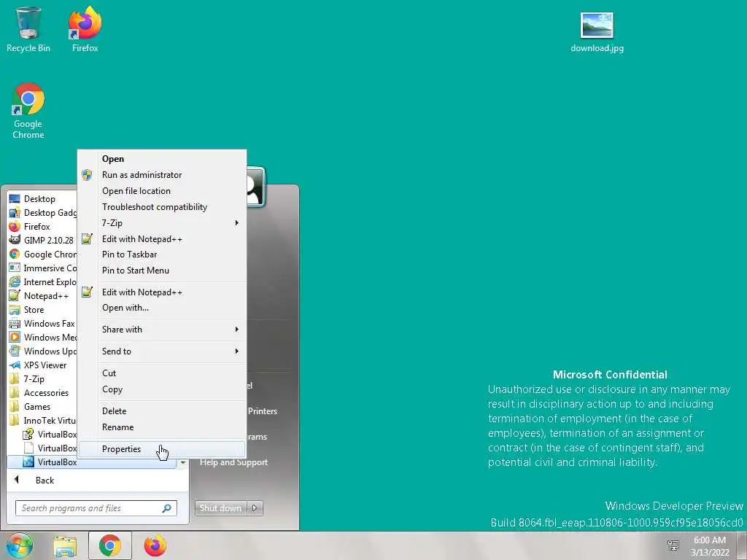Launch Google Chrome from Start menu list

[x=42, y=254]
